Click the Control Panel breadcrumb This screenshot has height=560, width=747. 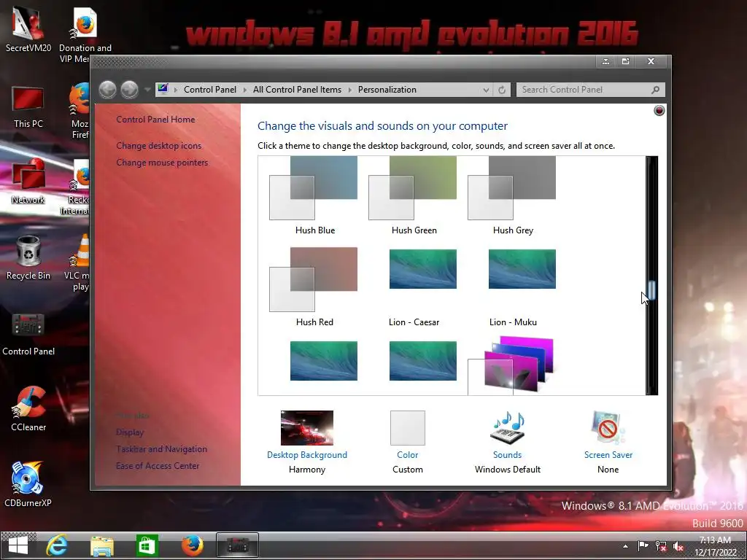coord(210,90)
